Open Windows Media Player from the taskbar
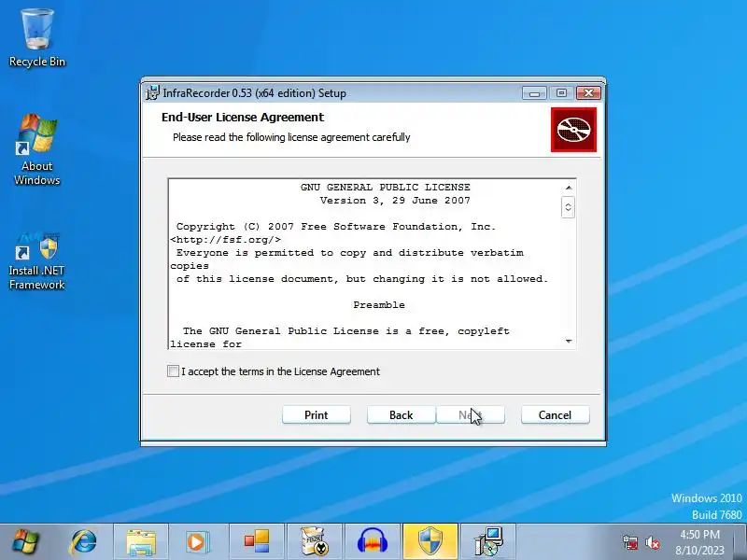 coord(197,541)
